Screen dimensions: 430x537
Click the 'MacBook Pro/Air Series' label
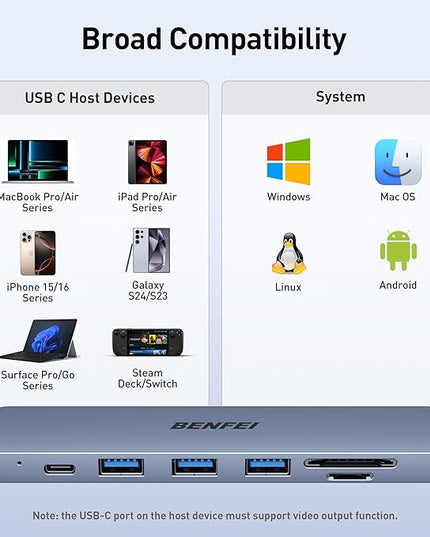pyautogui.click(x=39, y=202)
